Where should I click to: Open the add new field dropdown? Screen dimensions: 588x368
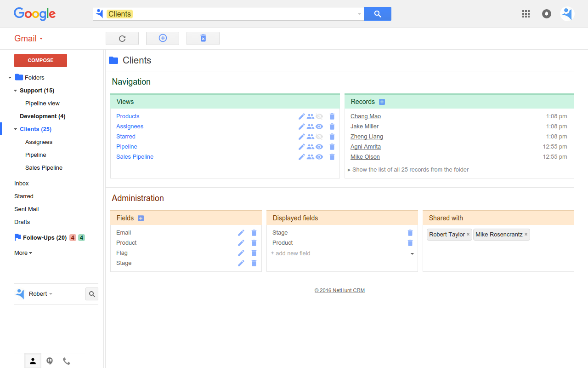tap(412, 254)
